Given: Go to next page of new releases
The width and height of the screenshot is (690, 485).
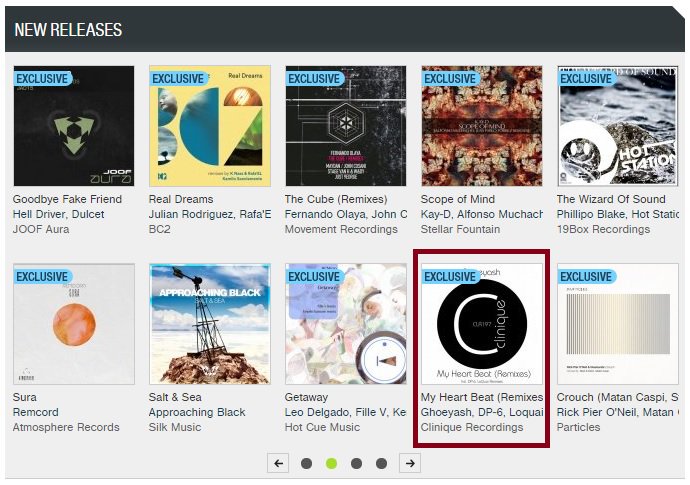Looking at the screenshot, I should tap(410, 463).
